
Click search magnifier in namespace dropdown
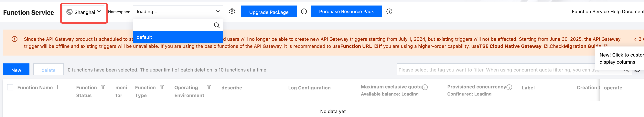pyautogui.click(x=217, y=25)
